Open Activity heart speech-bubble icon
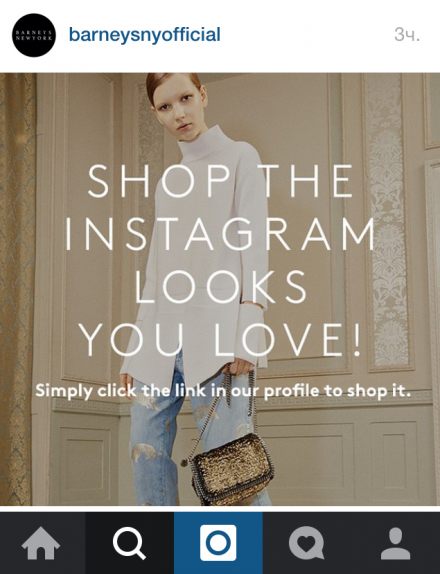Viewport: 440px width, 574px height. (306, 543)
